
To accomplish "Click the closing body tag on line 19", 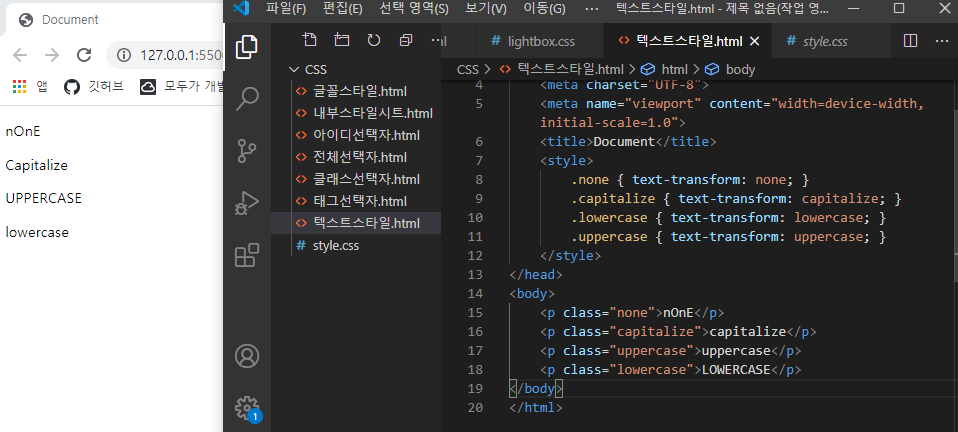I will click(x=536, y=389).
